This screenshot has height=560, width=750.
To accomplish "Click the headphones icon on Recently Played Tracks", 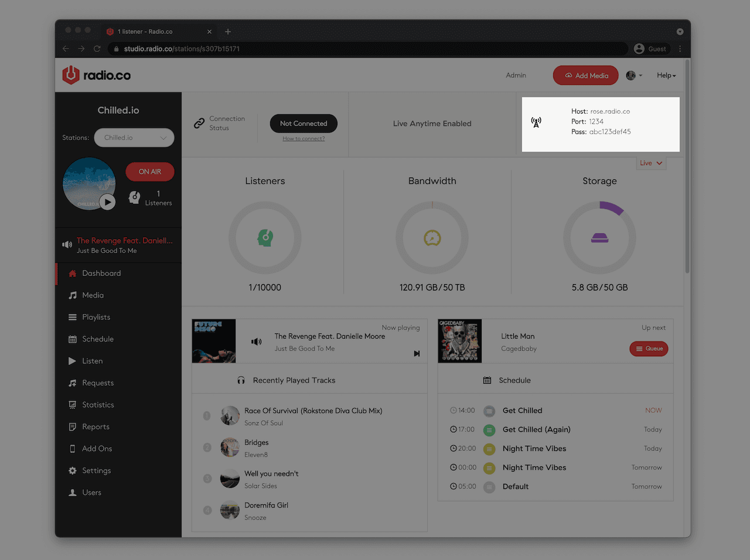I will 241,380.
